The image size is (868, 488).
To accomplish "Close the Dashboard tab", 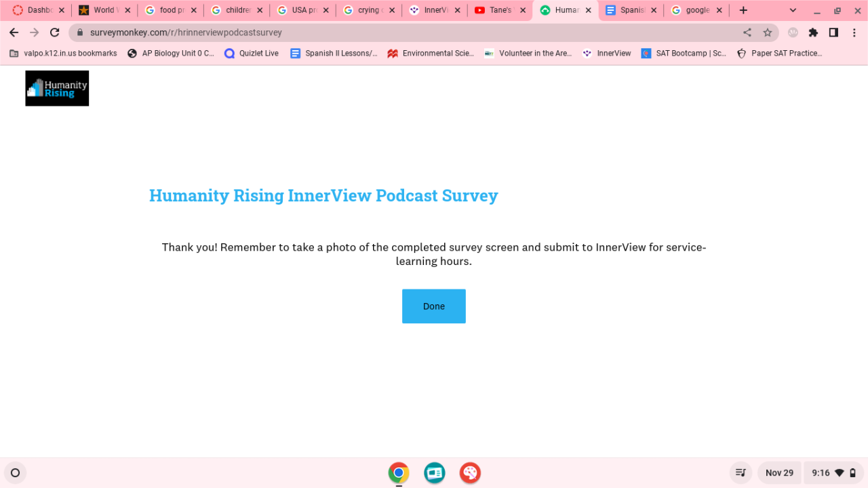I will tap(62, 10).
